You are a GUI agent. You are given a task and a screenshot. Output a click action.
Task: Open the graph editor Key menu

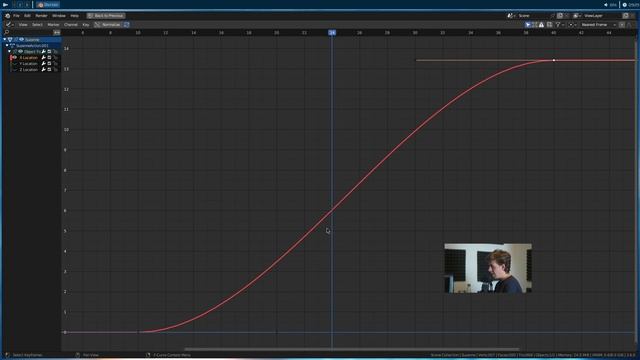pyautogui.click(x=86, y=24)
